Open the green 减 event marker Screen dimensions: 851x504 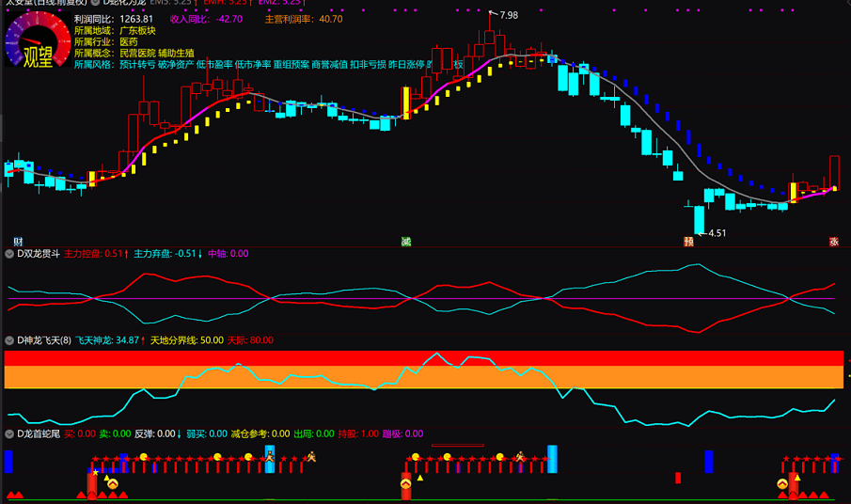pos(406,242)
